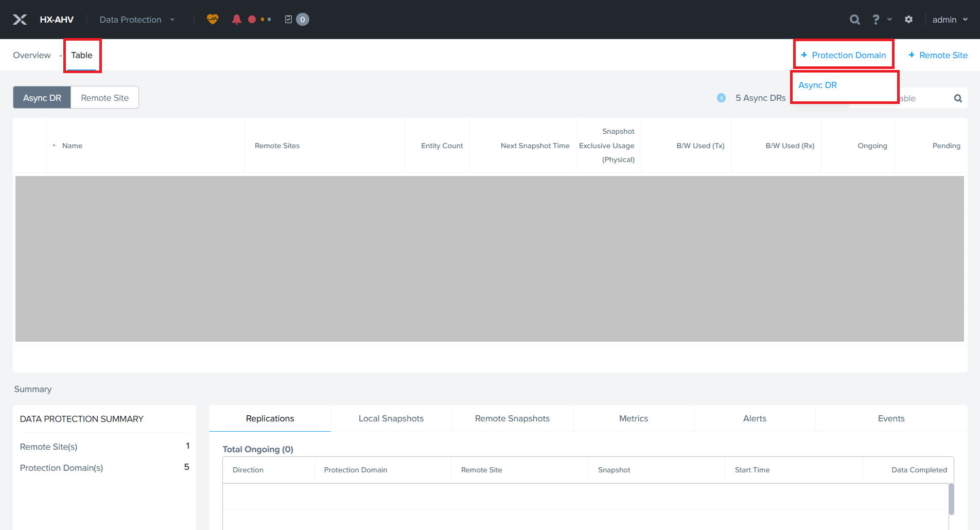
Task: Click the top bar search magnifier icon
Action: [854, 20]
